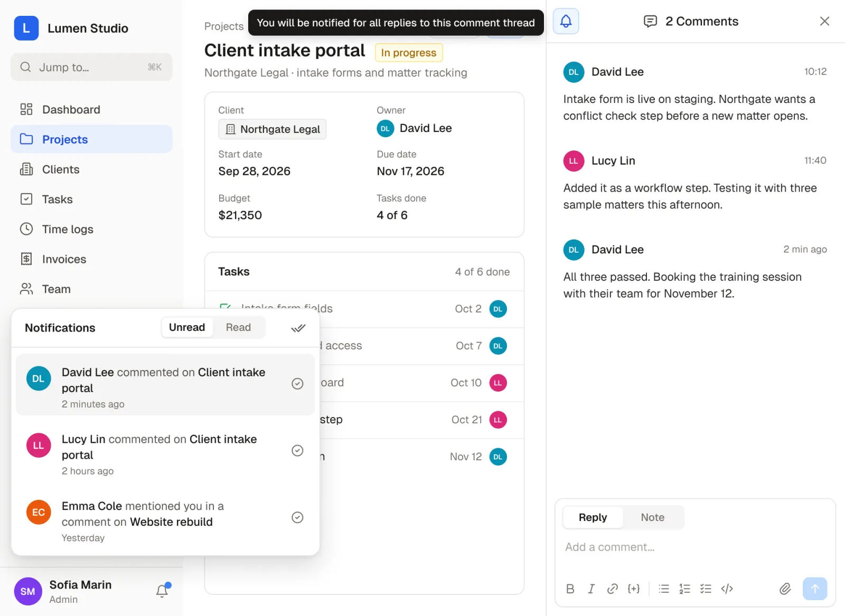Open the Clients section

point(91,169)
